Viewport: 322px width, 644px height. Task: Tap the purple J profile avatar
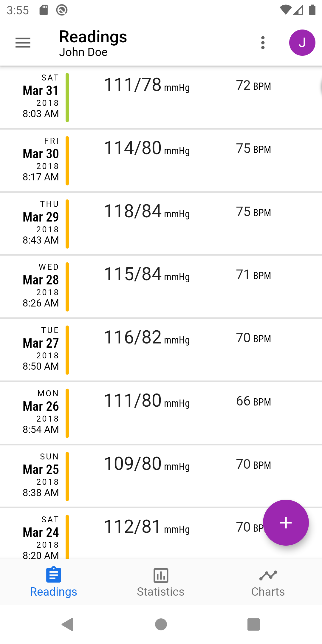point(302,43)
